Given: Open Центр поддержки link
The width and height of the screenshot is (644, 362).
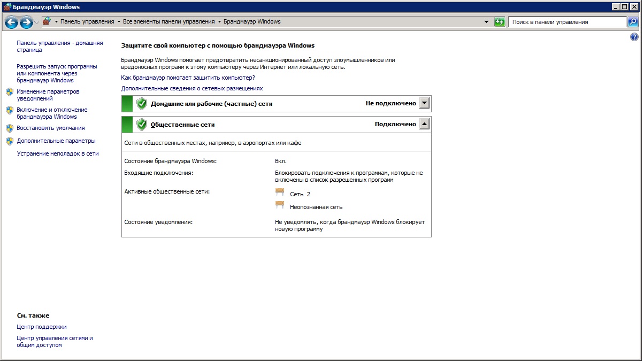Looking at the screenshot, I should click(42, 327).
